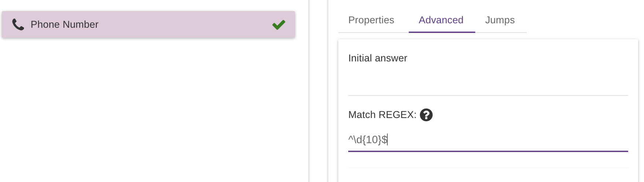Click the grey line under Initial answer
Viewport: 644px width, 182px height.
pyautogui.click(x=487, y=95)
